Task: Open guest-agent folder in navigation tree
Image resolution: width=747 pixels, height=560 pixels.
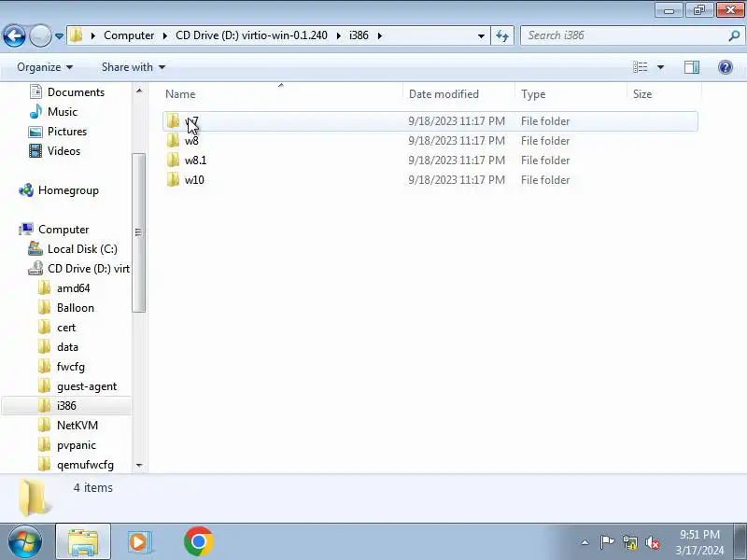Action: coord(86,385)
